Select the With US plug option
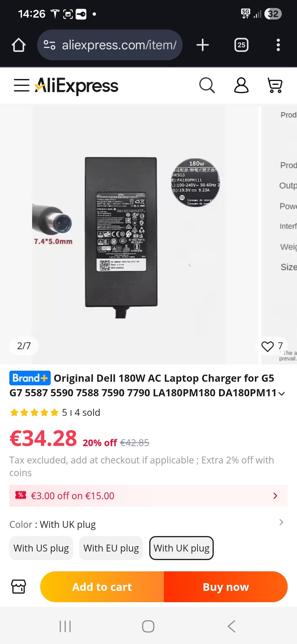This screenshot has height=644, width=297. [x=41, y=548]
